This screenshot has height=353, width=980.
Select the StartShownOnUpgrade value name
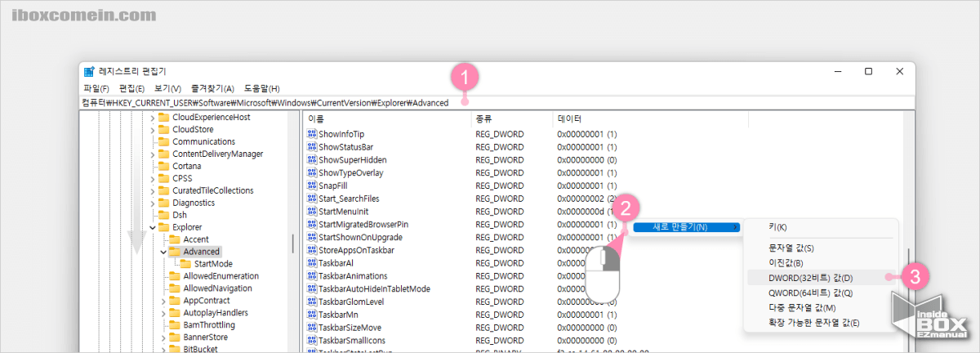click(x=360, y=237)
